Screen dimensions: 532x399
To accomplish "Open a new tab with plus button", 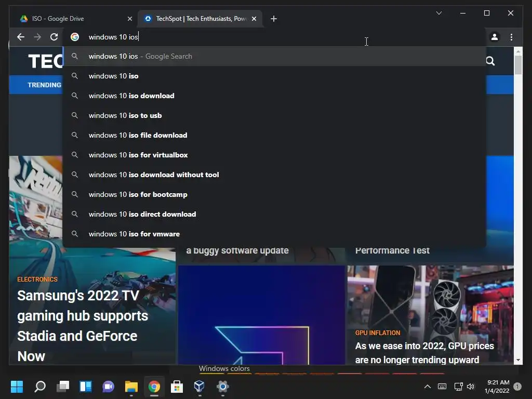I will coord(274,19).
